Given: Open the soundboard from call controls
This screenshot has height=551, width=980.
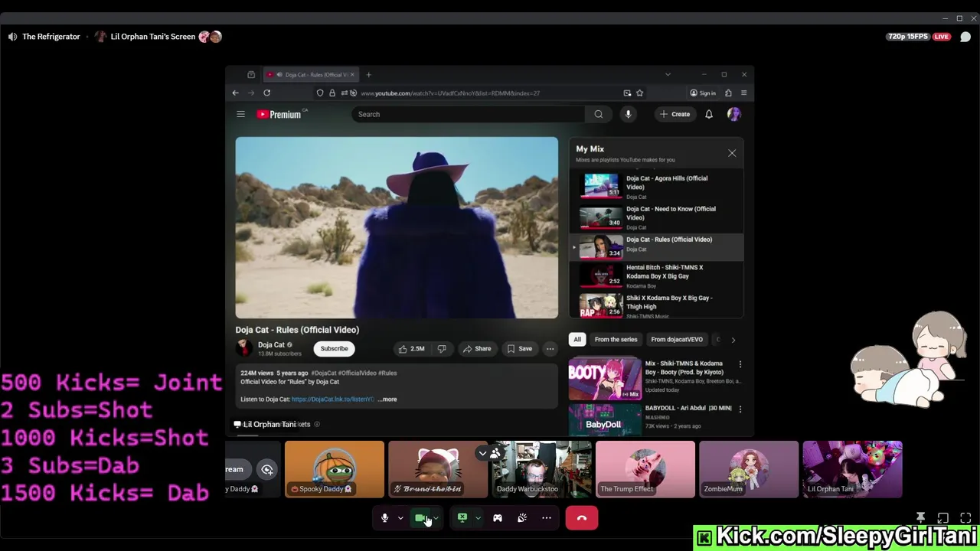Looking at the screenshot, I should pos(522,518).
